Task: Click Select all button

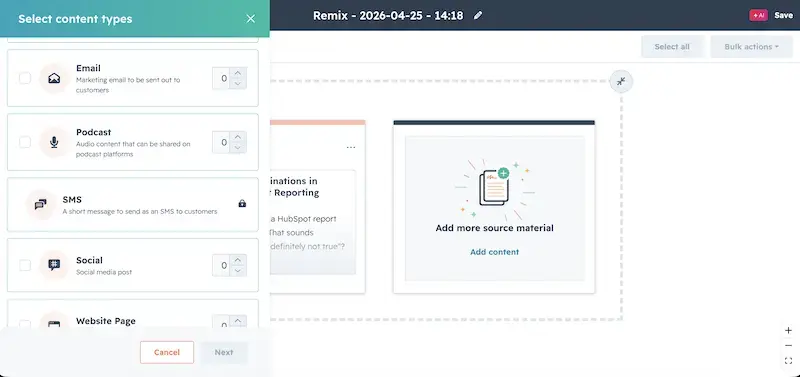Action: (672, 47)
